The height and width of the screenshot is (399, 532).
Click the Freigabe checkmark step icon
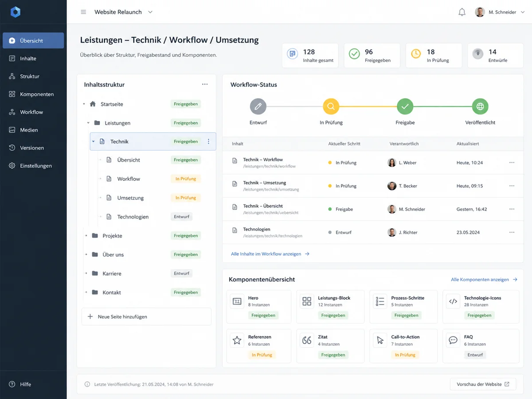click(x=405, y=106)
